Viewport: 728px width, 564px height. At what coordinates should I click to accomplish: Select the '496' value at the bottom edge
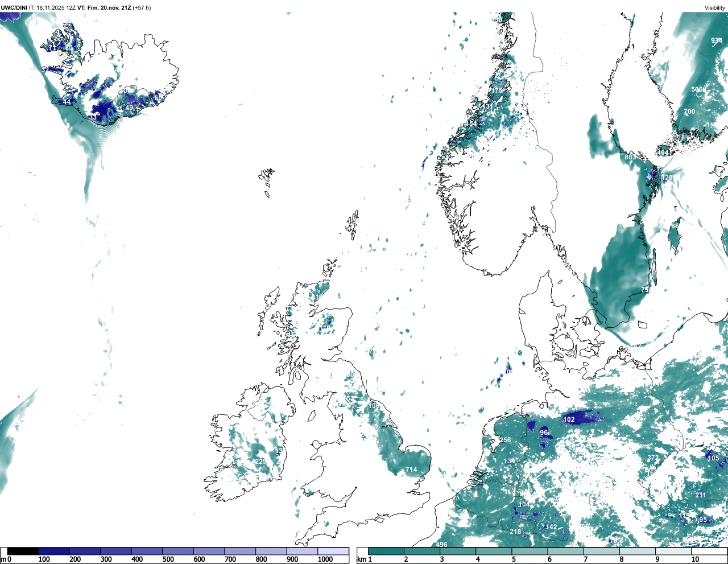point(441,545)
